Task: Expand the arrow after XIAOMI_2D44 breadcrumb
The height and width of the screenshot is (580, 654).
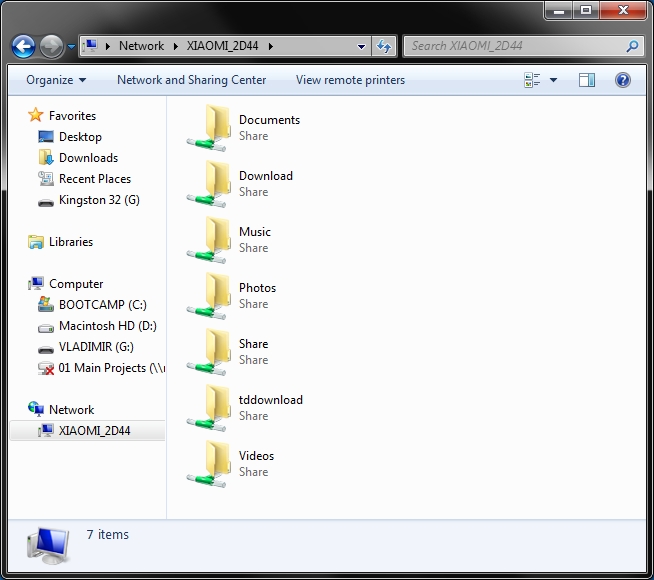Action: tap(271, 46)
